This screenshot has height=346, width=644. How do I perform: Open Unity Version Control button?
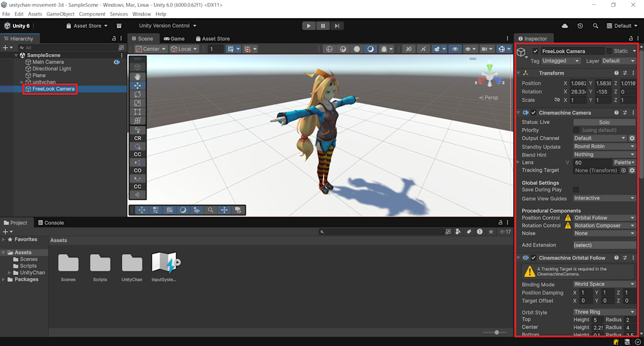pyautogui.click(x=167, y=26)
